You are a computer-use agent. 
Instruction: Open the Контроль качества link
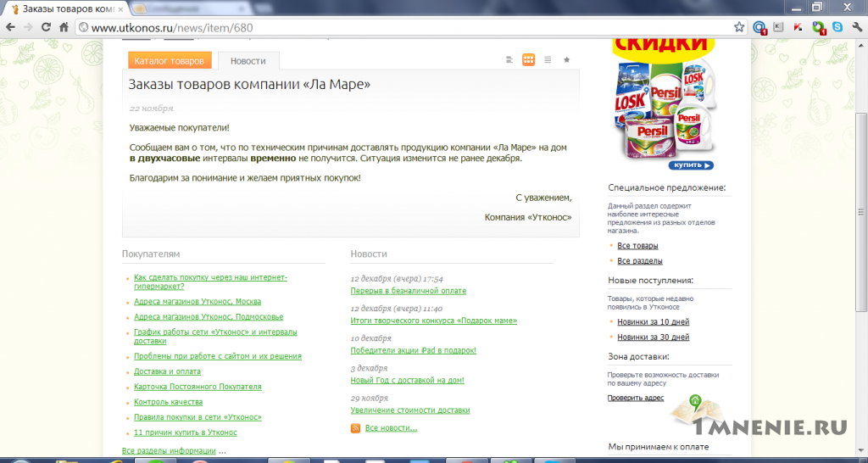tap(169, 402)
